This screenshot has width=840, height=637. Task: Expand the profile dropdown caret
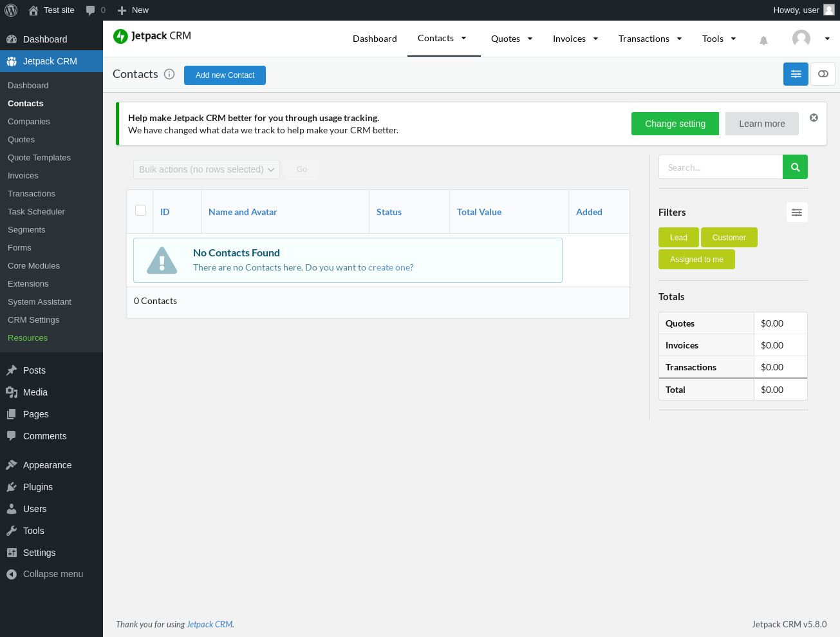(x=827, y=39)
